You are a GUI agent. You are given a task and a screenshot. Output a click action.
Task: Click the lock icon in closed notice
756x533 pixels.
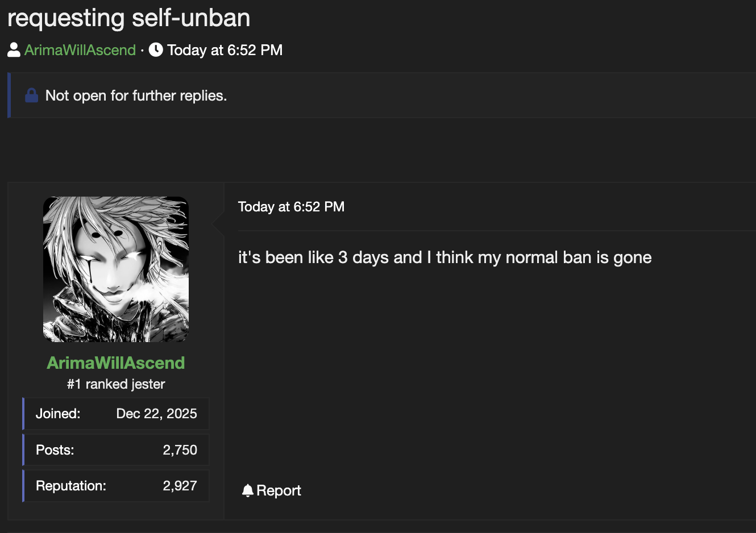pos(32,95)
